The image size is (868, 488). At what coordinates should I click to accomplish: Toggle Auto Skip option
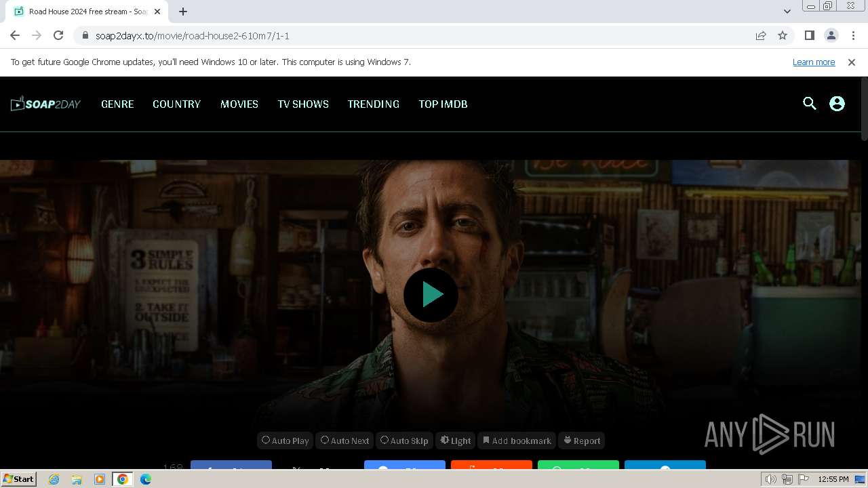(404, 441)
